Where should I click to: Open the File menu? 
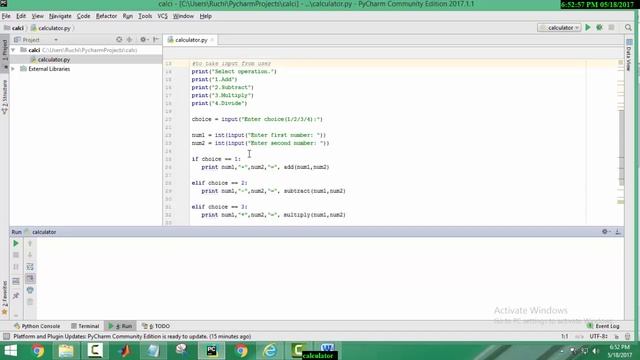click(6, 16)
